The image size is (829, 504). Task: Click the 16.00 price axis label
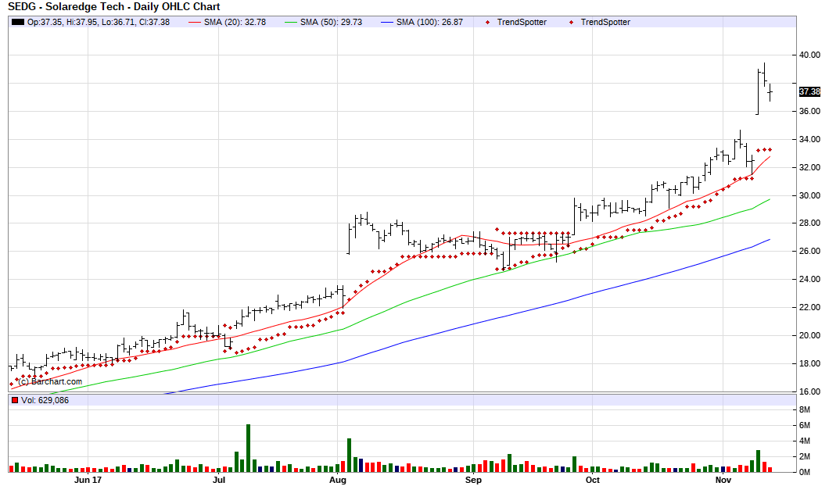coord(809,391)
